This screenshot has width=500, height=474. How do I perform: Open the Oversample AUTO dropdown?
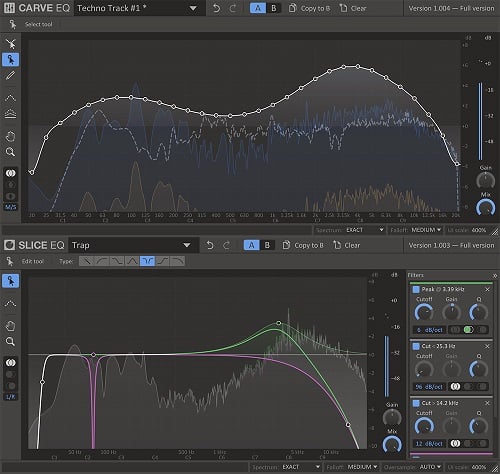pos(414,467)
